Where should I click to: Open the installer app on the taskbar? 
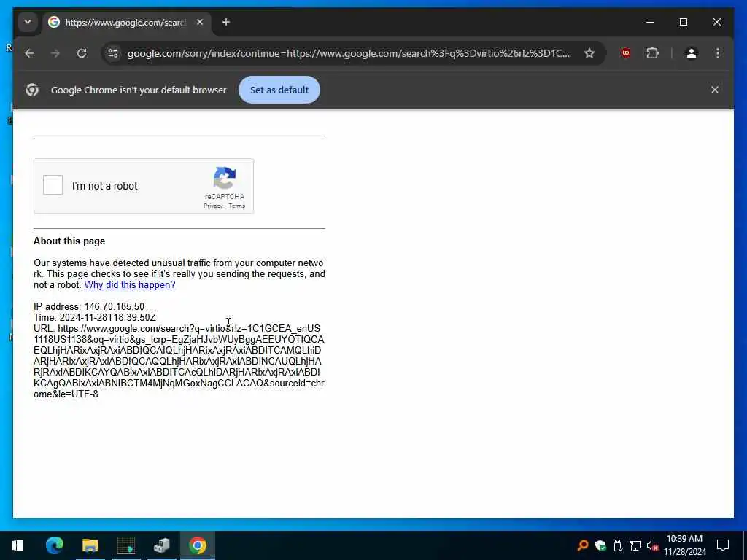(161, 545)
